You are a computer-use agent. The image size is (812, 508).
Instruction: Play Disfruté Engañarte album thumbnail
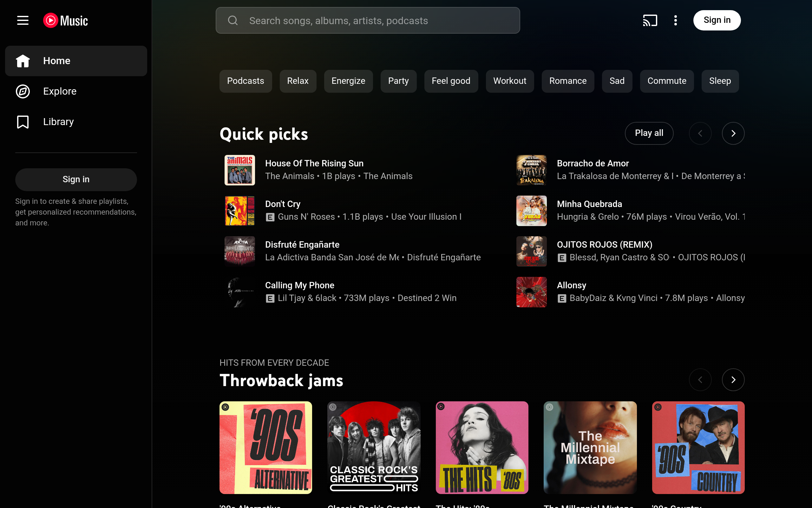(x=239, y=251)
